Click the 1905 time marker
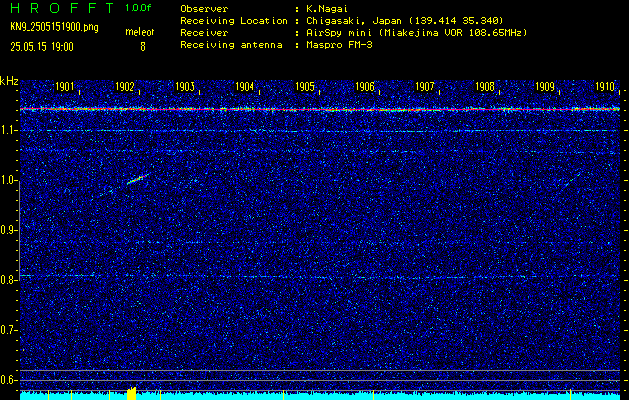 [x=304, y=87]
